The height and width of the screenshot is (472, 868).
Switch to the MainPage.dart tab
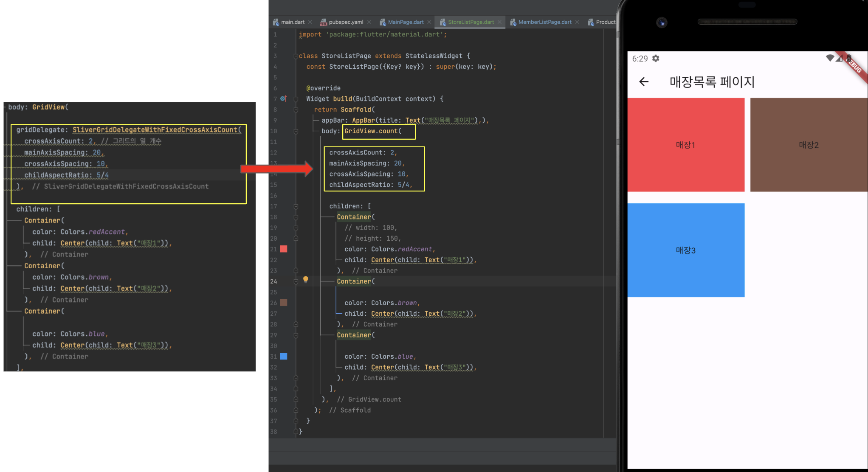coord(405,22)
